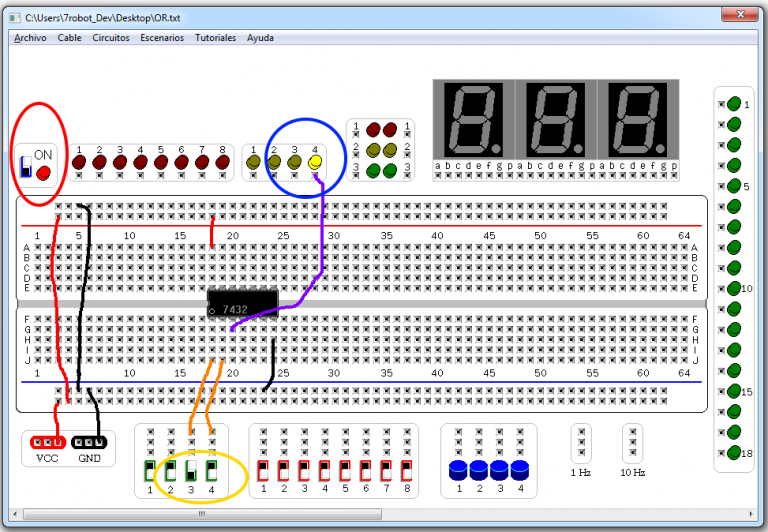Click the horizontal scrollbar at bottom
This screenshot has width=768, height=532.
[200, 513]
